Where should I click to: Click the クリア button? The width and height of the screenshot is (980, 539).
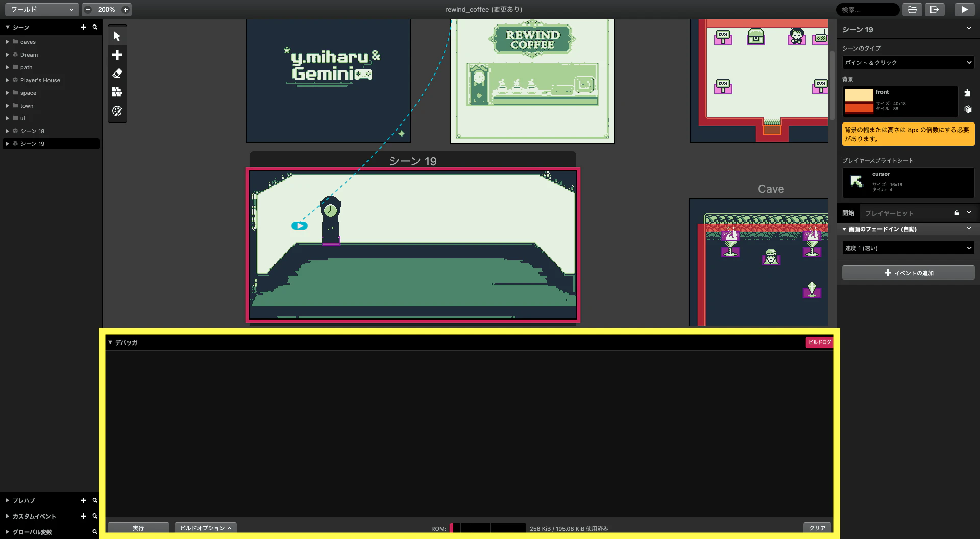point(817,528)
